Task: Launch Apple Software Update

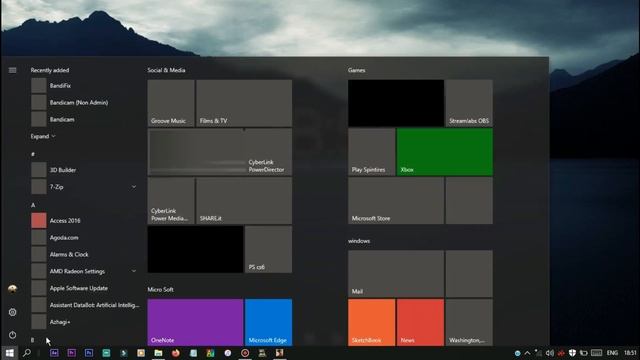Action: click(85, 288)
